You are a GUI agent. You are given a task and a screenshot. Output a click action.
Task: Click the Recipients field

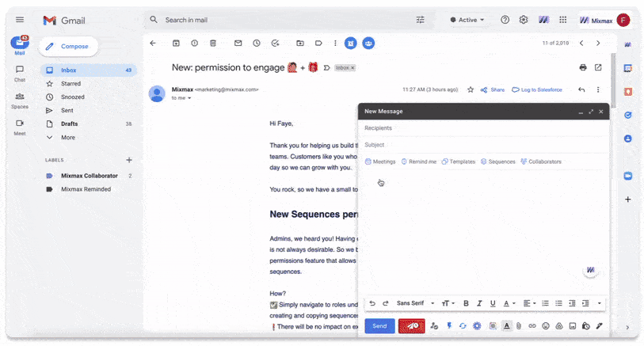pyautogui.click(x=483, y=128)
